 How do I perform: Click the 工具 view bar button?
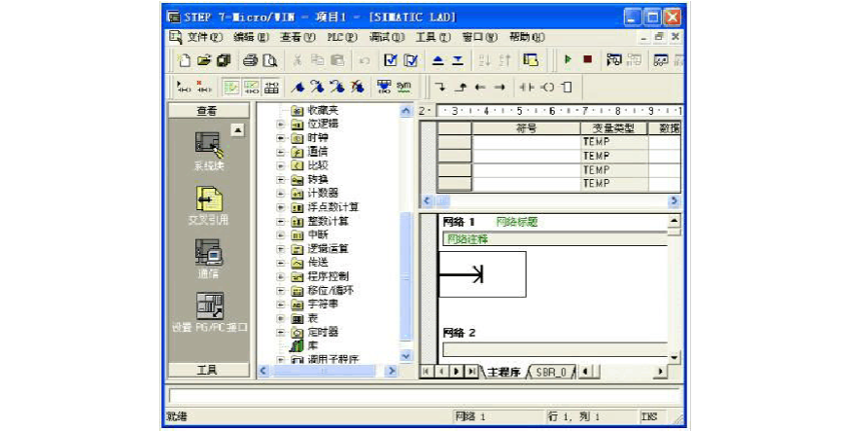pos(208,371)
